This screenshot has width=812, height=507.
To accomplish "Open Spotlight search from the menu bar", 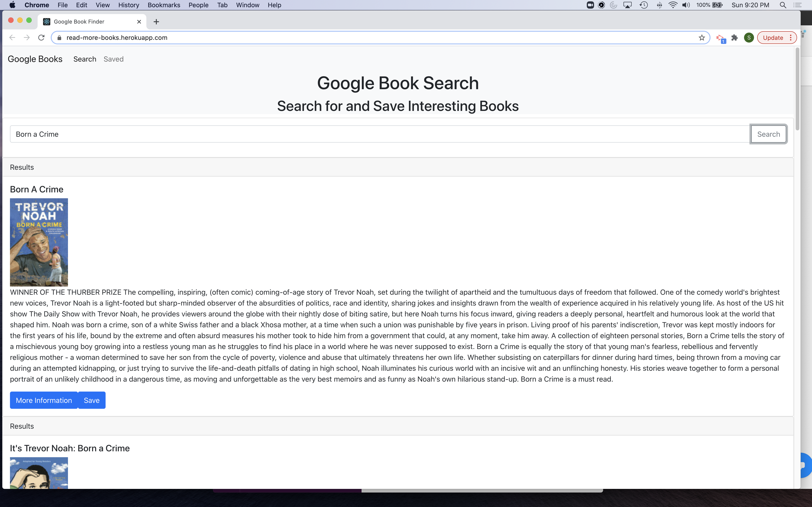I will point(783,5).
